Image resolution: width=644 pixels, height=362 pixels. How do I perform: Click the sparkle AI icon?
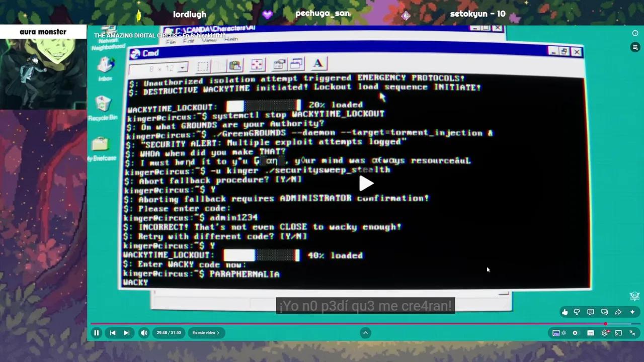[632, 312]
